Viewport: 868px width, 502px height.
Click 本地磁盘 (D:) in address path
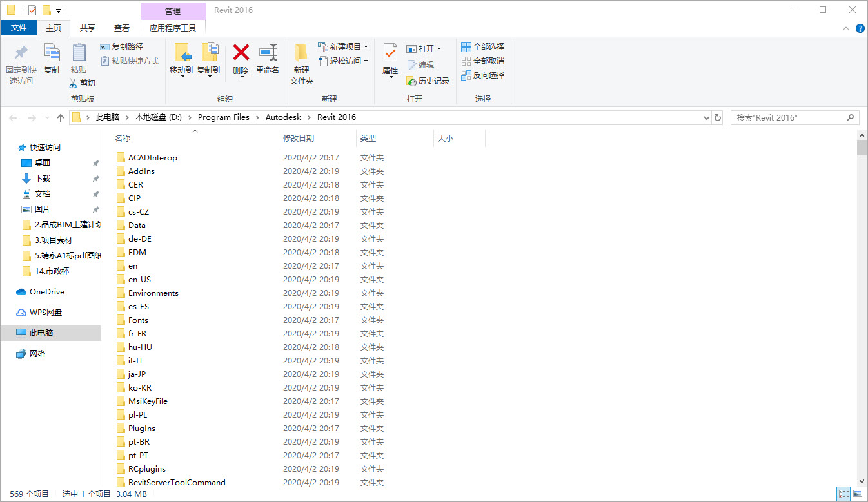click(x=159, y=117)
